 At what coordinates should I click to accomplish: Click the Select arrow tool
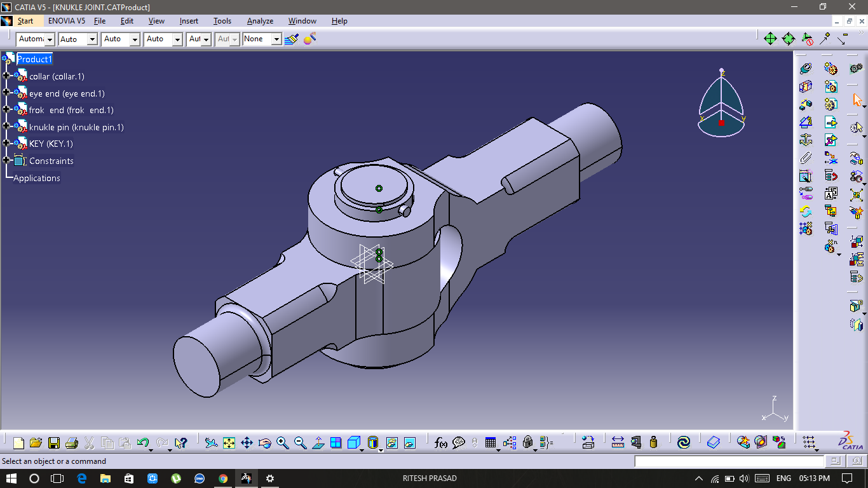(x=857, y=100)
